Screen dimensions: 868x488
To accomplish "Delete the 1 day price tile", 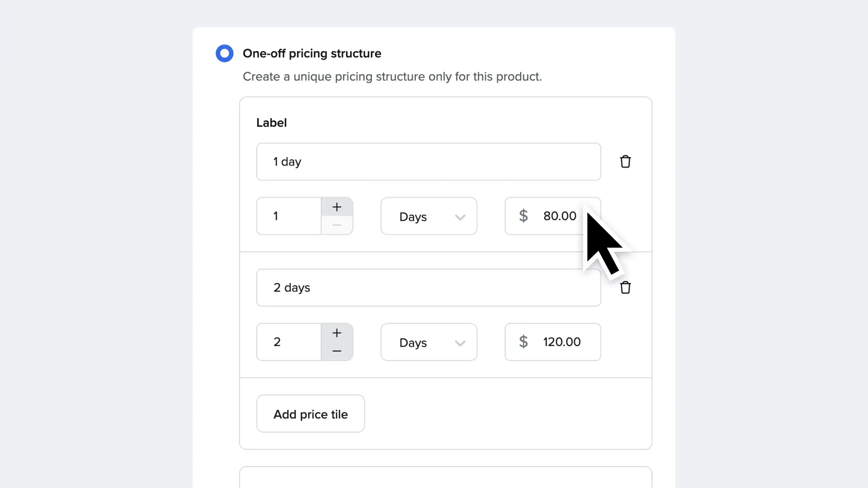I will click(625, 162).
